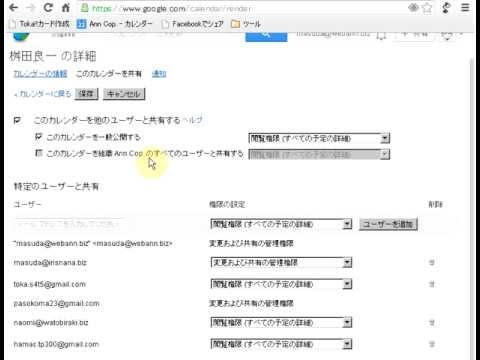This screenshot has width=480, height=360.
Task: Open the browser home icon
Action: [x=66, y=8]
